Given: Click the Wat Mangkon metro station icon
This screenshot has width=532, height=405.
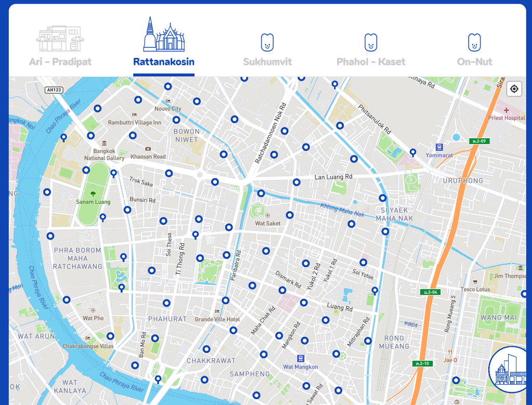Looking at the screenshot, I should click(301, 359).
